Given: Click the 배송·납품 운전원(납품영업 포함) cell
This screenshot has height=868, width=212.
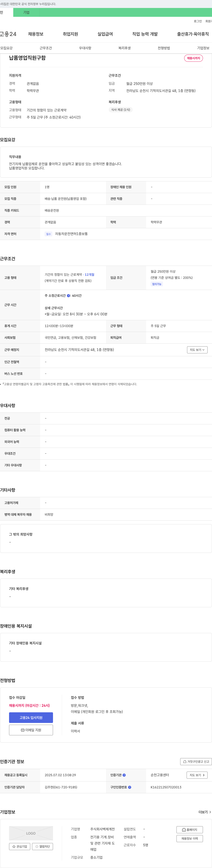Looking at the screenshot, I should pyautogui.click(x=66, y=199).
